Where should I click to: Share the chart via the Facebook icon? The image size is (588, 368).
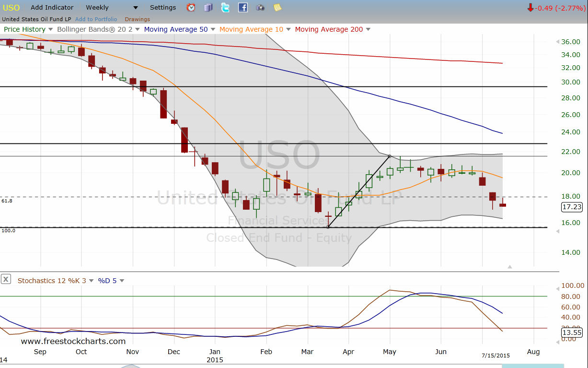pyautogui.click(x=242, y=7)
